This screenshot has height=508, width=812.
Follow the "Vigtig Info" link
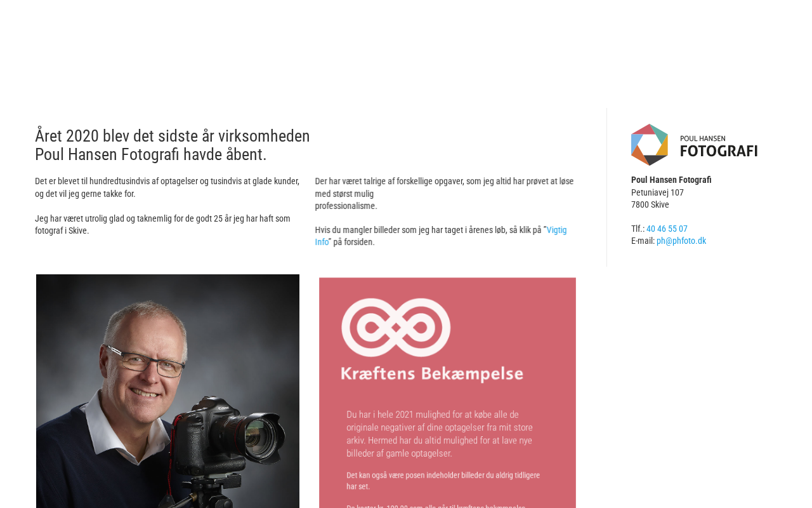tap(441, 236)
